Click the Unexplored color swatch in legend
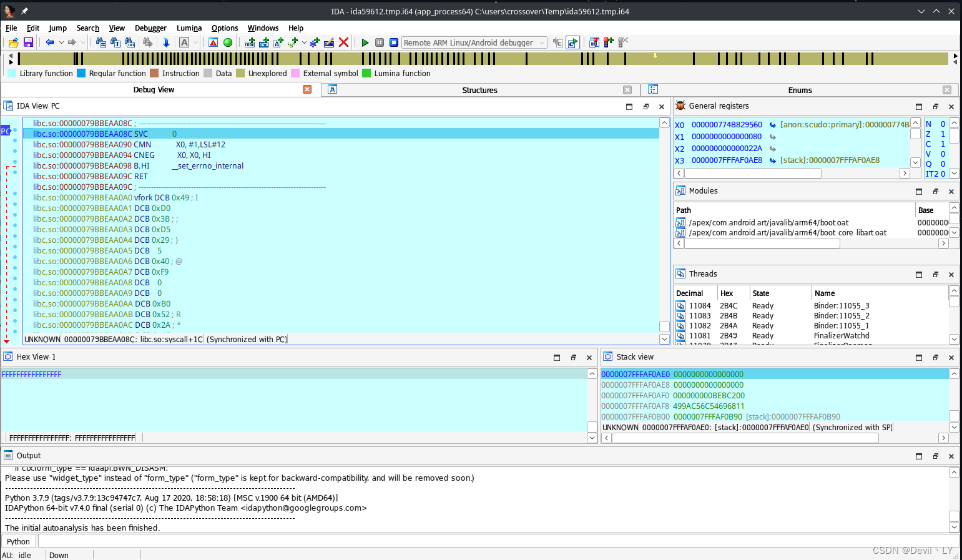Image resolution: width=962 pixels, height=560 pixels. click(x=242, y=73)
